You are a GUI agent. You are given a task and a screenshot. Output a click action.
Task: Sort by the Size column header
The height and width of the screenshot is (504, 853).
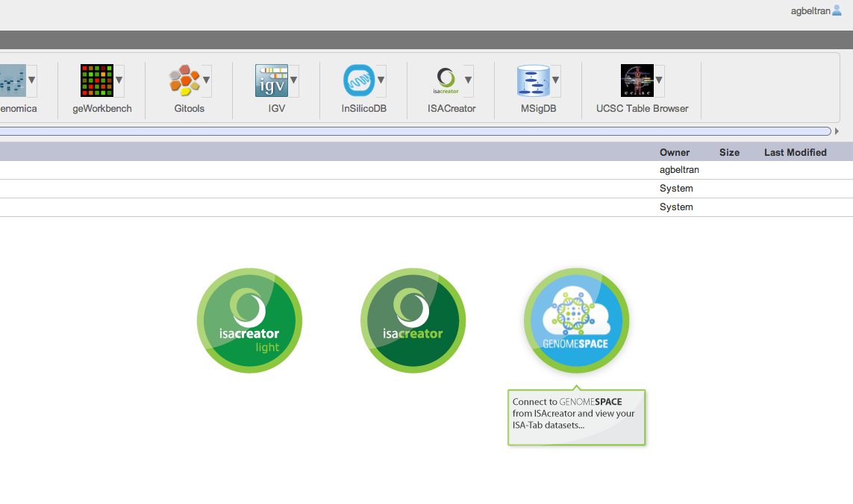729,152
